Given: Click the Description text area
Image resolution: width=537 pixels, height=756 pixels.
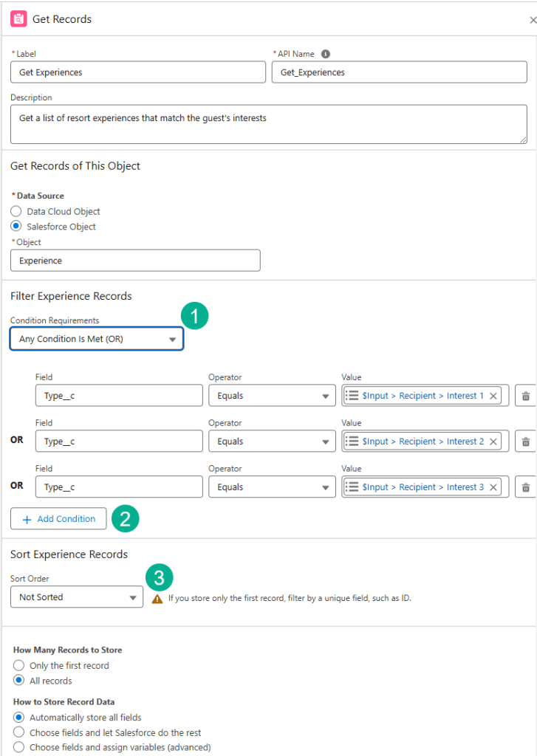Looking at the screenshot, I should coord(268,124).
